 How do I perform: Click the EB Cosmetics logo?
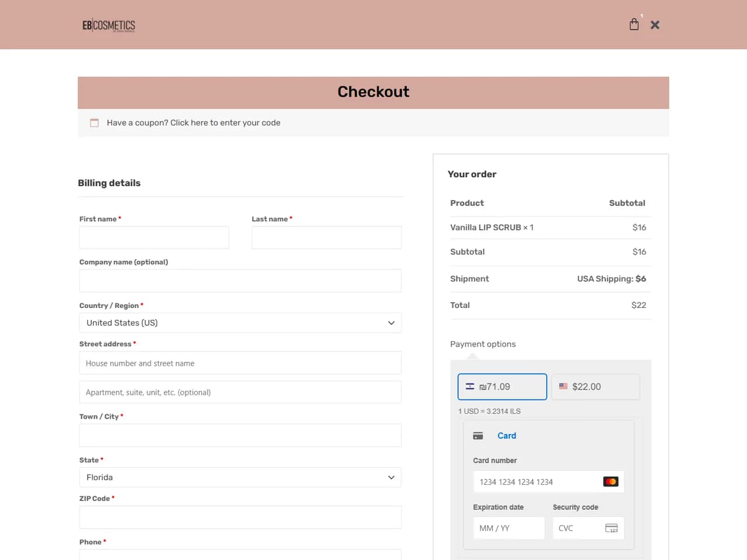[109, 25]
